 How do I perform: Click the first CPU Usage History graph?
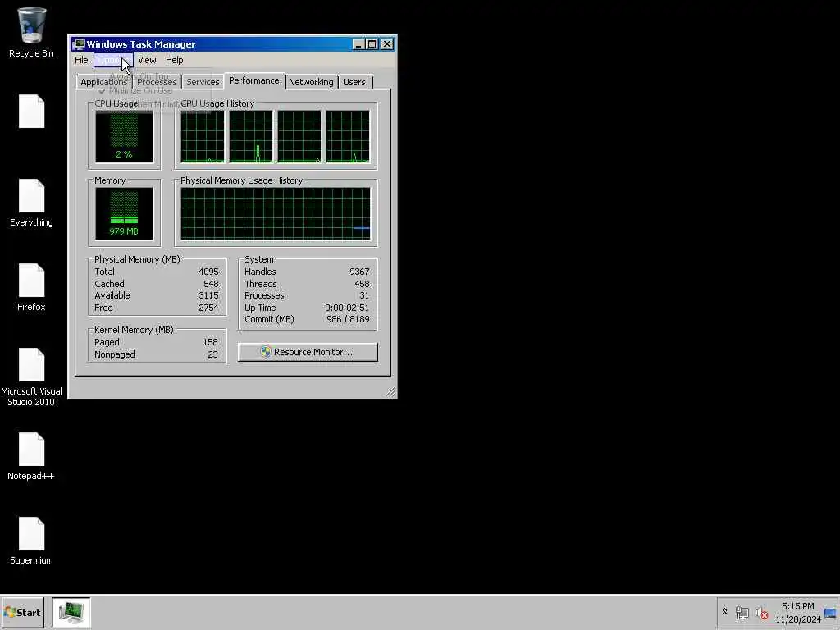(203, 137)
